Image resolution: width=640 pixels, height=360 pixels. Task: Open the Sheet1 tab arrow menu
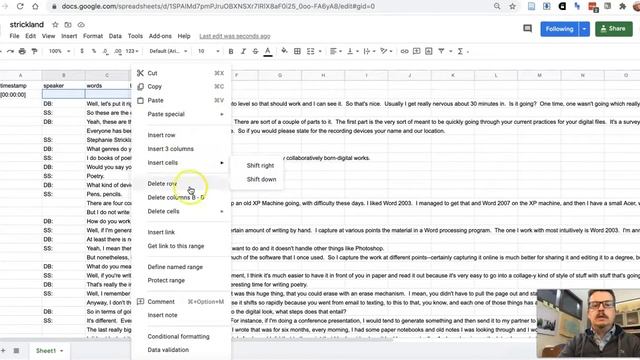(62, 351)
